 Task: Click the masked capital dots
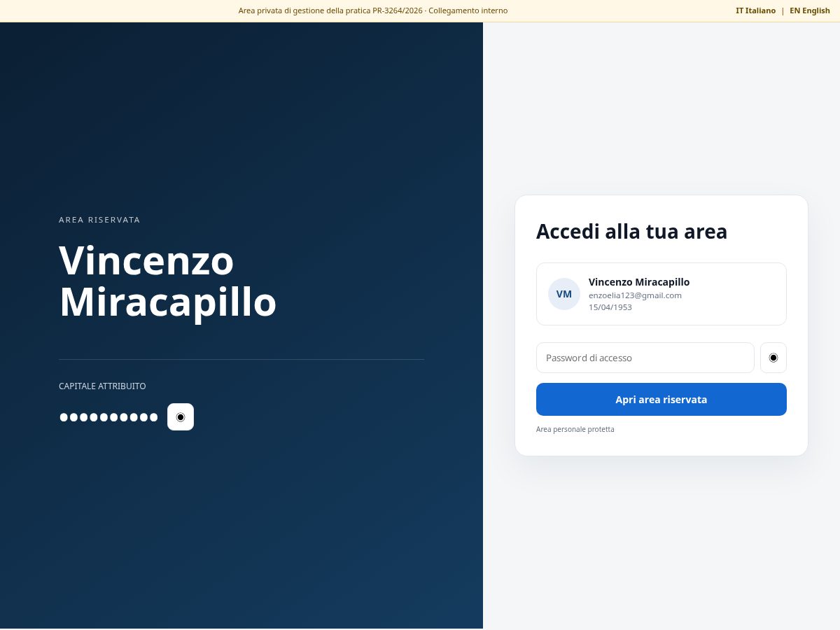point(108,417)
